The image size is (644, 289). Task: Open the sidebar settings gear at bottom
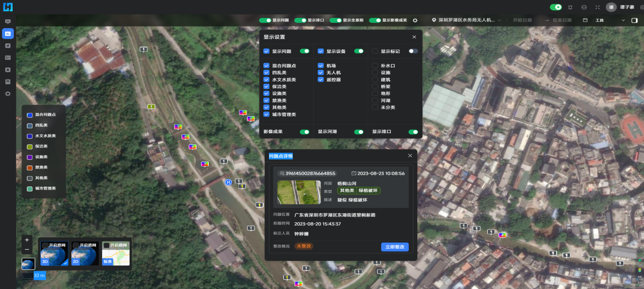pos(8,94)
